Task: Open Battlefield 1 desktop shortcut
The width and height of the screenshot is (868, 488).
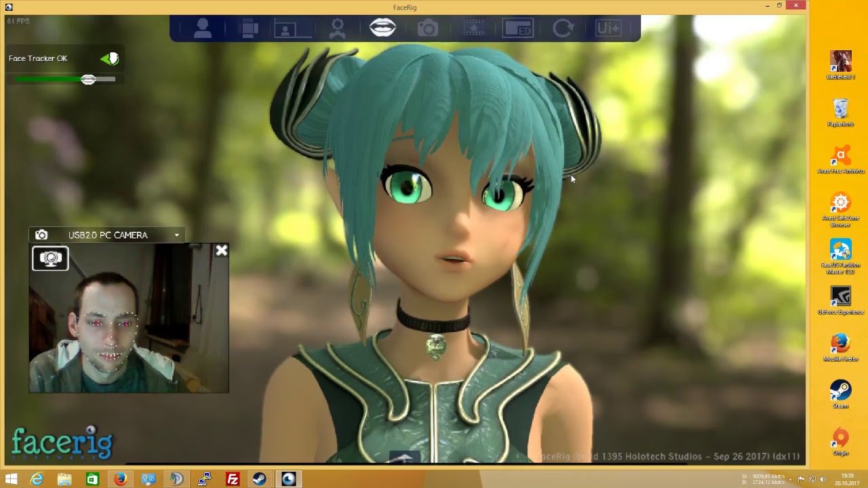Action: 840,65
